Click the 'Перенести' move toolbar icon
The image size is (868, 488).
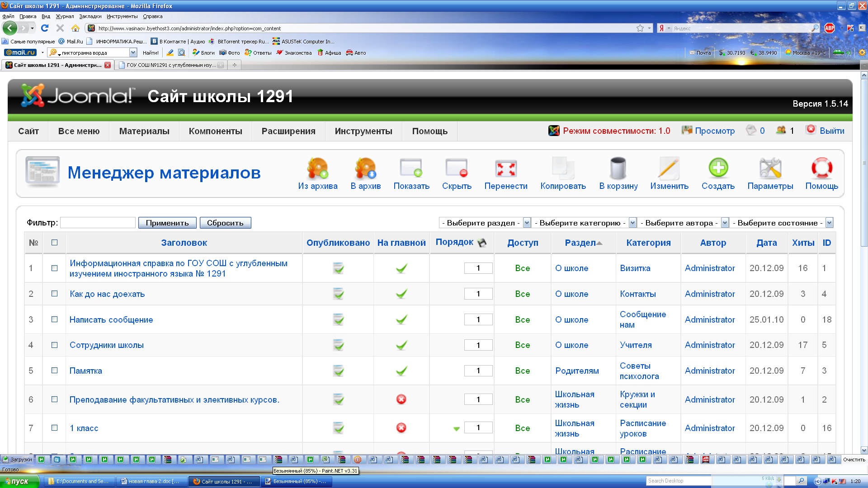coord(505,169)
